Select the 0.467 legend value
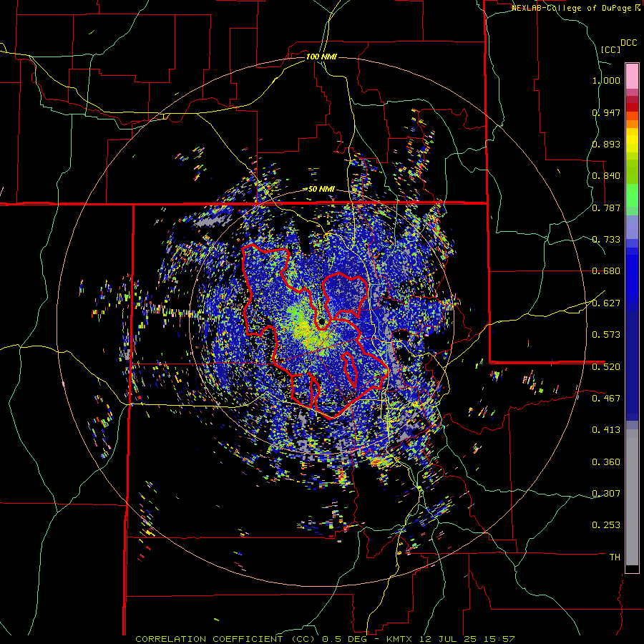Screen dimensions: 644x644 point(606,399)
